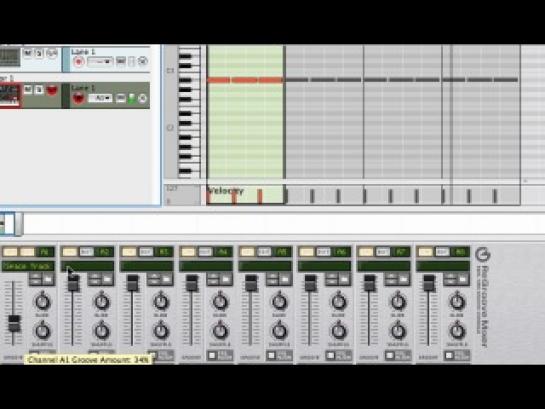Screen dimensions: 545x409
Task: Open groove dropdown showing A2 on selected lane
Action: (100, 99)
